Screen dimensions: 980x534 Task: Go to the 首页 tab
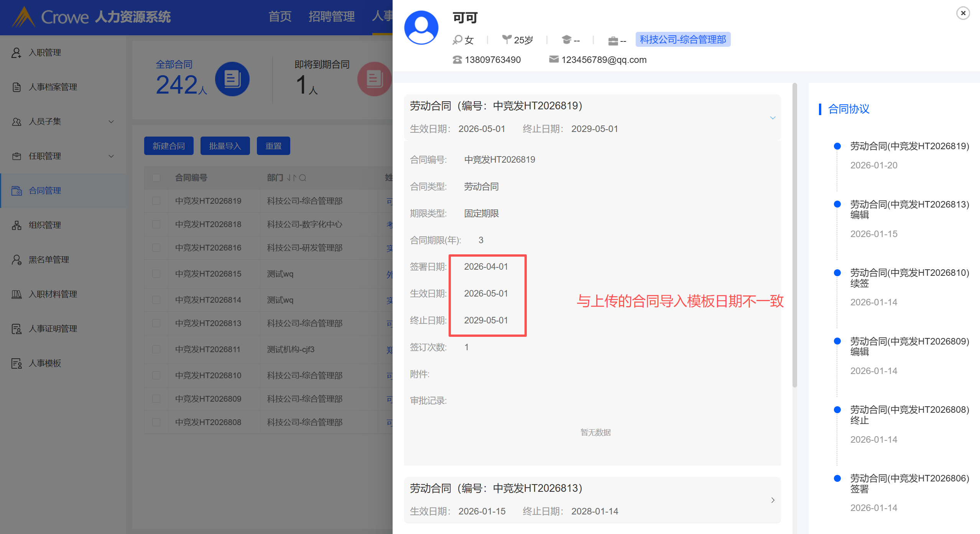(280, 16)
